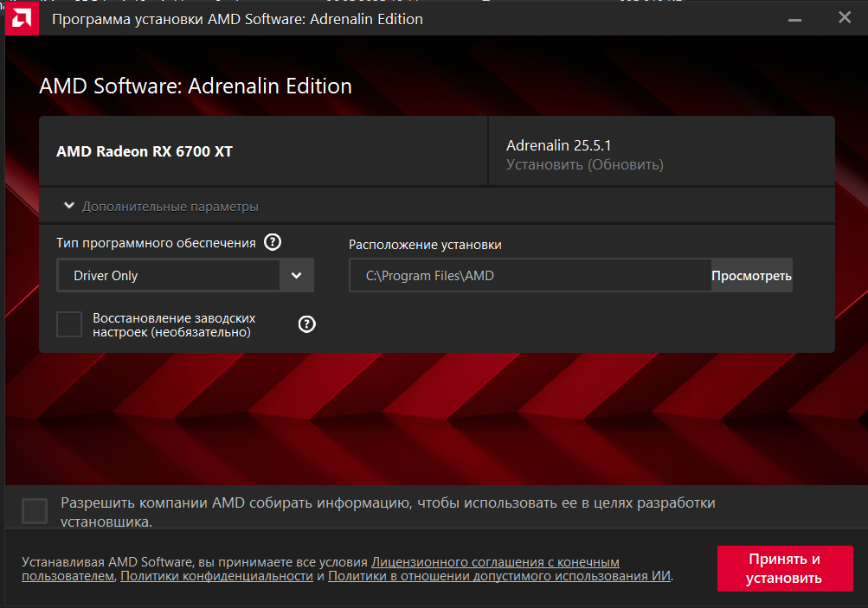Viewport: 868px width, 608px height.
Task: Allow AMD to collect information checkbox
Action: pyautogui.click(x=35, y=510)
